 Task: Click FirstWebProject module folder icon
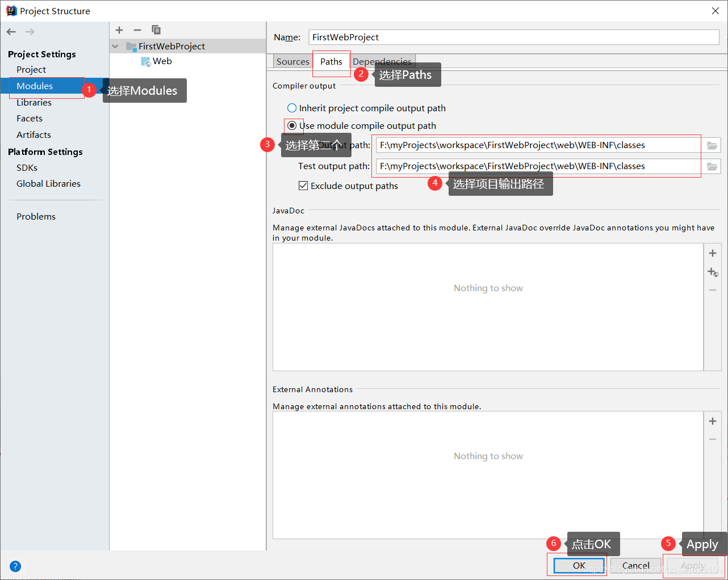(131, 47)
